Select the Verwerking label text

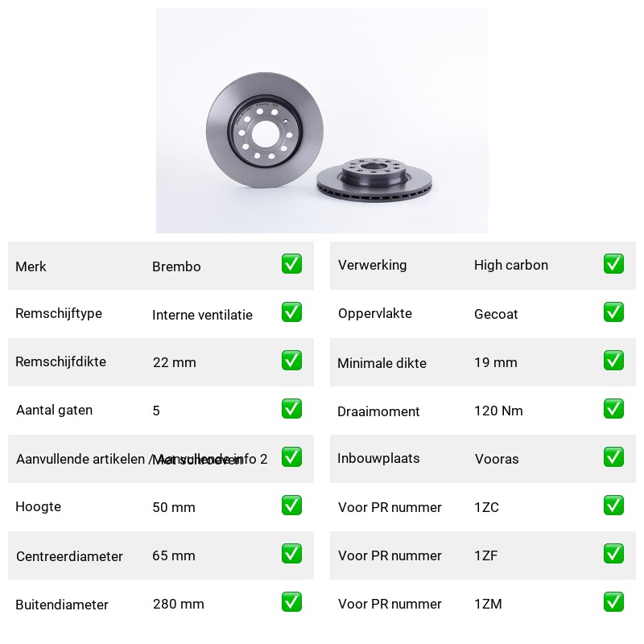[372, 266]
